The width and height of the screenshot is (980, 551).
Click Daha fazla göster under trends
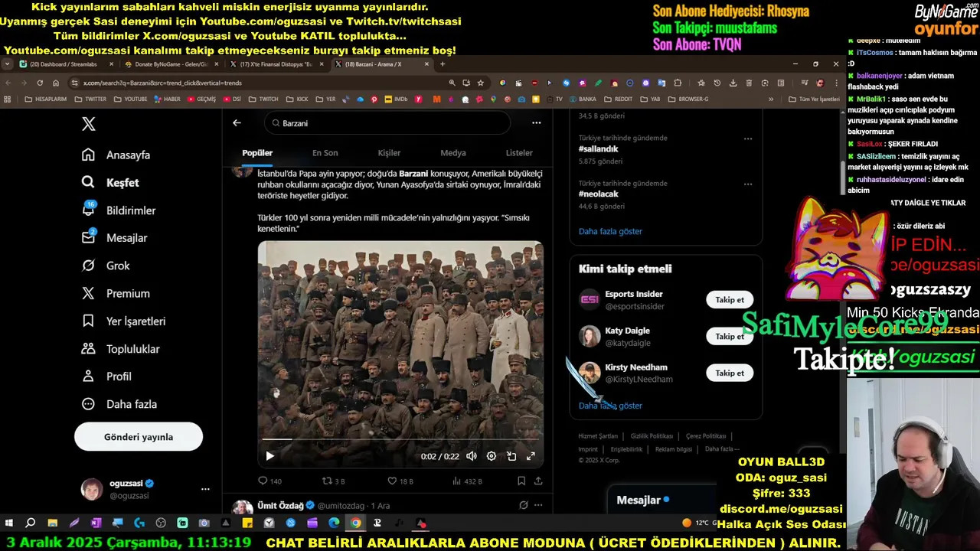[610, 231]
